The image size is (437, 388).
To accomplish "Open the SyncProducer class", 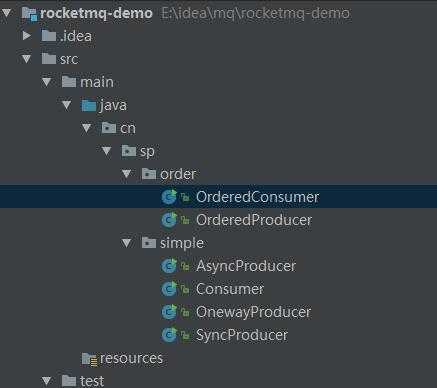I will pos(242,335).
